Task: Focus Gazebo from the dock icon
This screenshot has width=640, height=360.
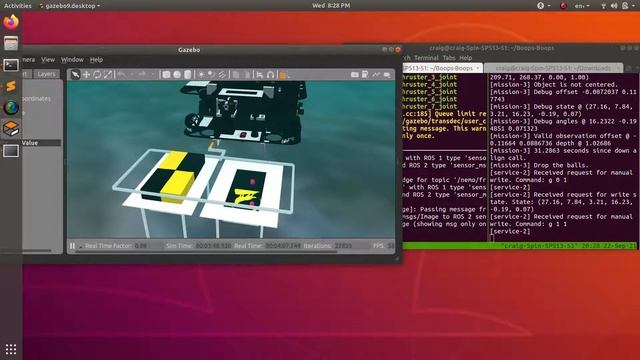Action: point(11,129)
